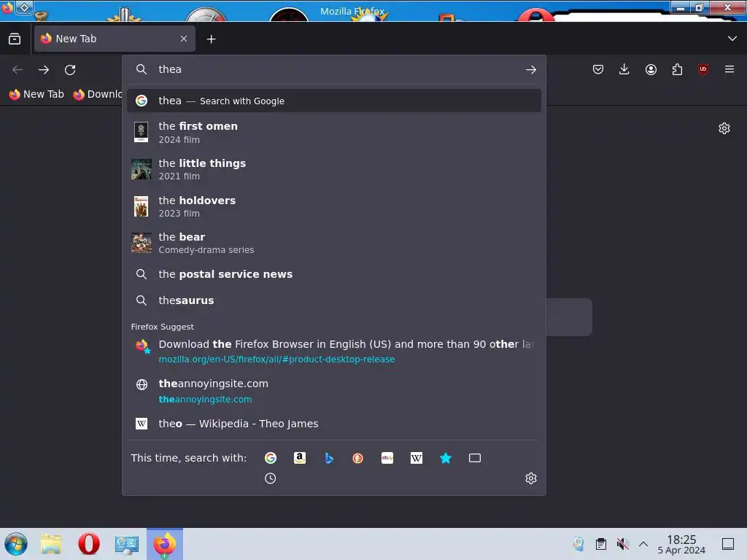Search this time with Amazon icon
Screen dimensions: 747x560
click(300, 458)
